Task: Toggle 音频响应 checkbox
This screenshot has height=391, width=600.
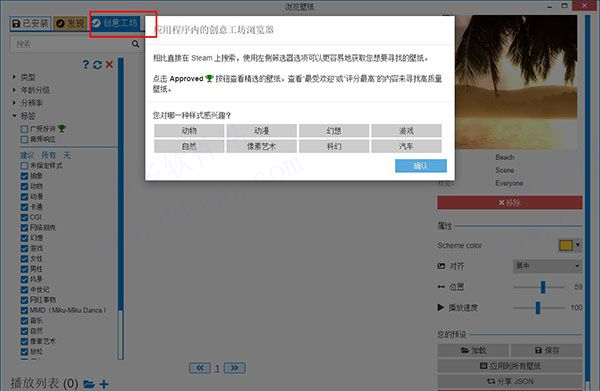Action: point(24,139)
